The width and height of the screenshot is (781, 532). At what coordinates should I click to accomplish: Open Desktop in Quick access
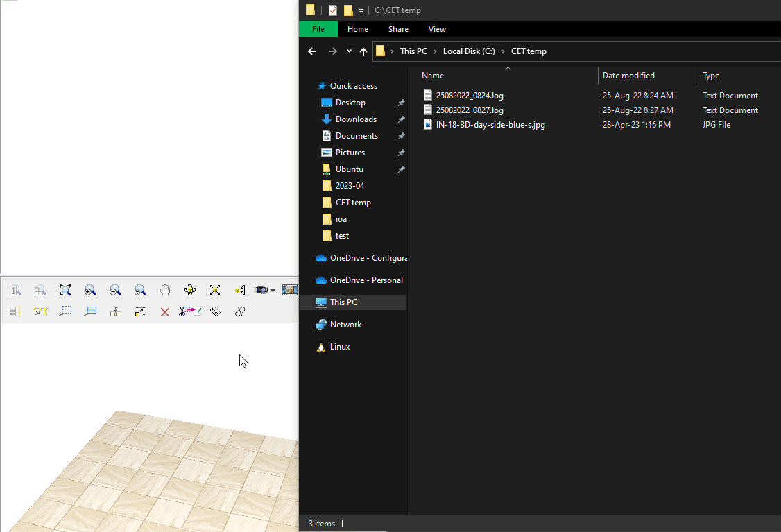point(350,103)
